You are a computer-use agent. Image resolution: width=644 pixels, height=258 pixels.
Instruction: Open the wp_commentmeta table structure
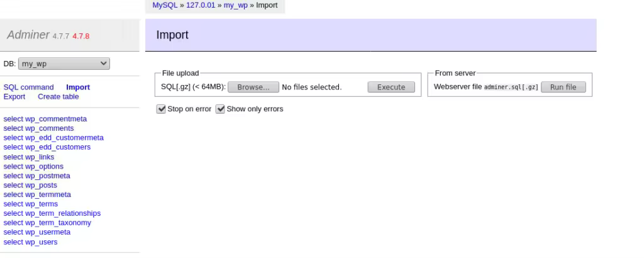pyautogui.click(x=56, y=119)
